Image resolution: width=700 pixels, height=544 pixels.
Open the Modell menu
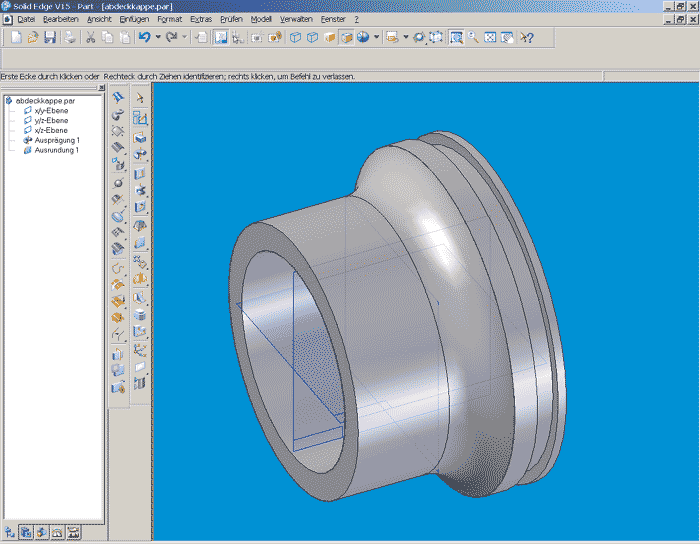261,19
